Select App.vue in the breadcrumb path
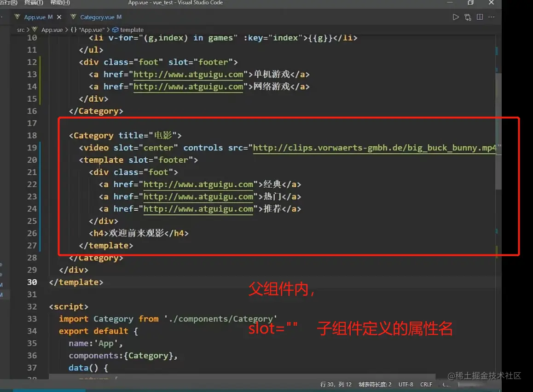 pos(52,30)
